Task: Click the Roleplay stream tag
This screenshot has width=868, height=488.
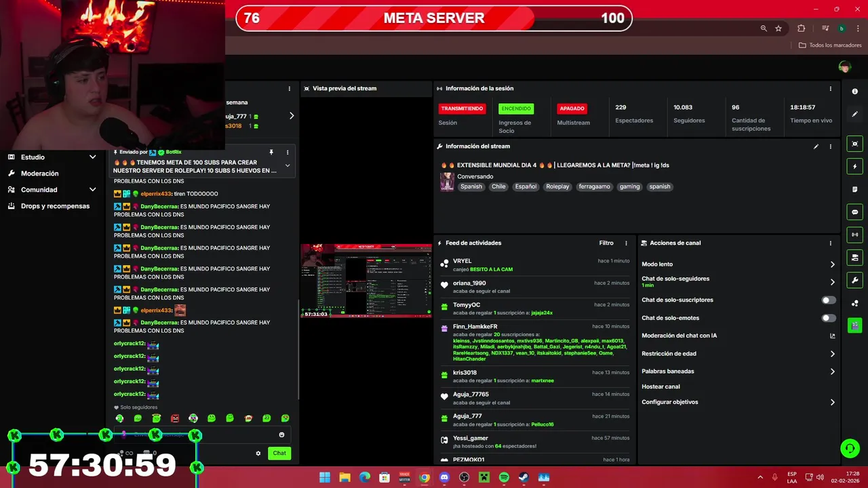Action: coord(557,187)
